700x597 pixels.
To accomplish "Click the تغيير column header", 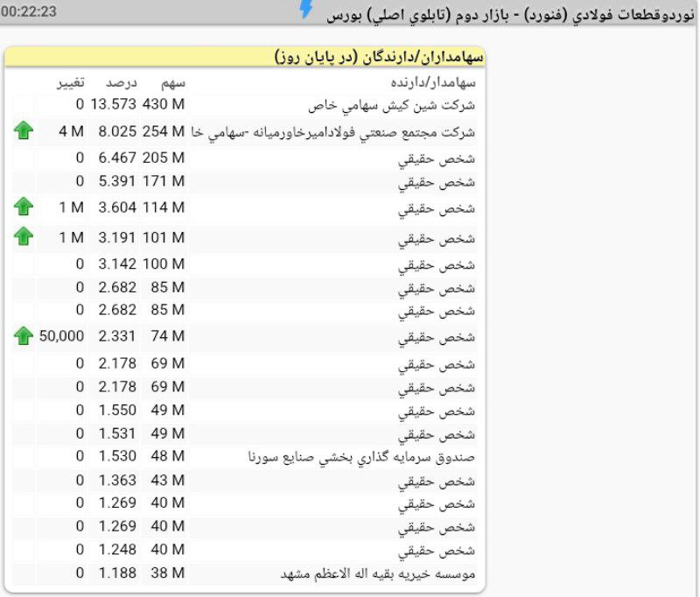I will point(70,83).
